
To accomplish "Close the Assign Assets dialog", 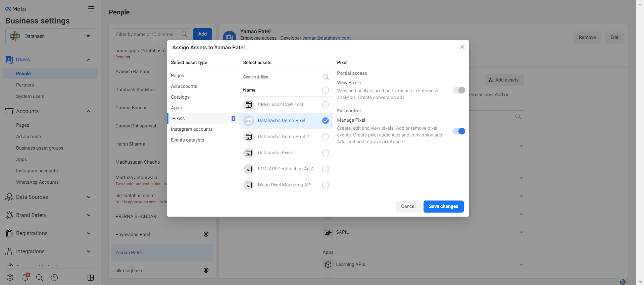I will 462,47.
